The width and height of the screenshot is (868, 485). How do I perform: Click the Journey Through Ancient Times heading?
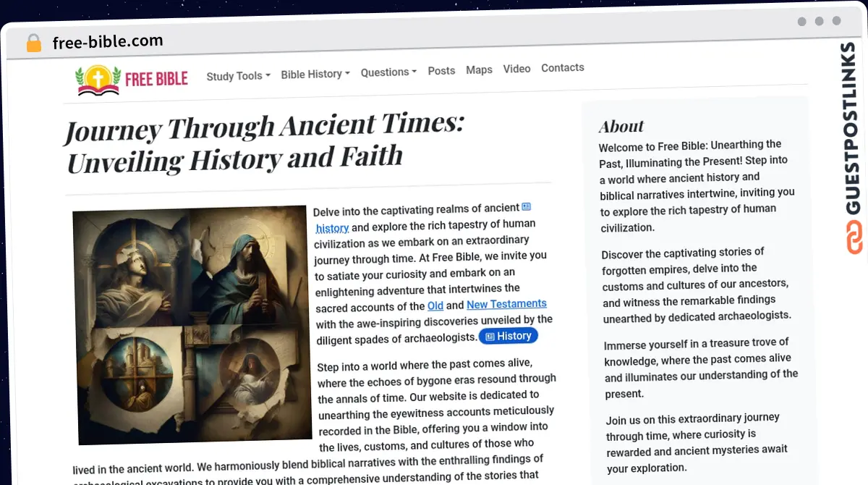[264, 142]
